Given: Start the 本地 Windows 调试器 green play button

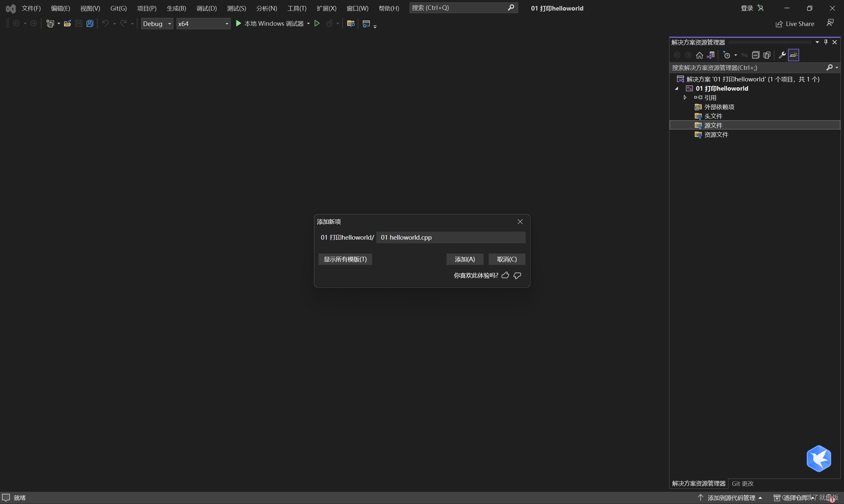Looking at the screenshot, I should pos(238,23).
